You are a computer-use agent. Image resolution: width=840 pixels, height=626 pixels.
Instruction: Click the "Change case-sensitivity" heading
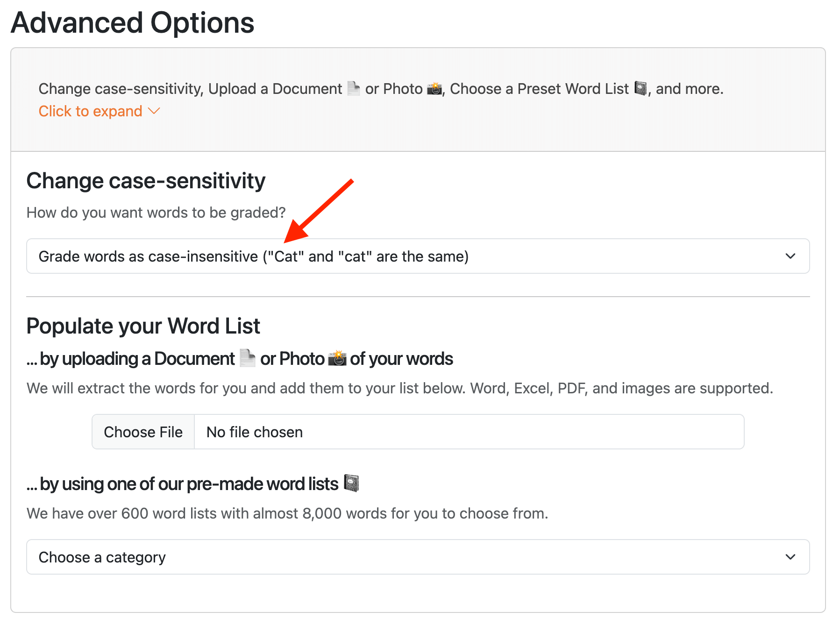pyautogui.click(x=146, y=181)
